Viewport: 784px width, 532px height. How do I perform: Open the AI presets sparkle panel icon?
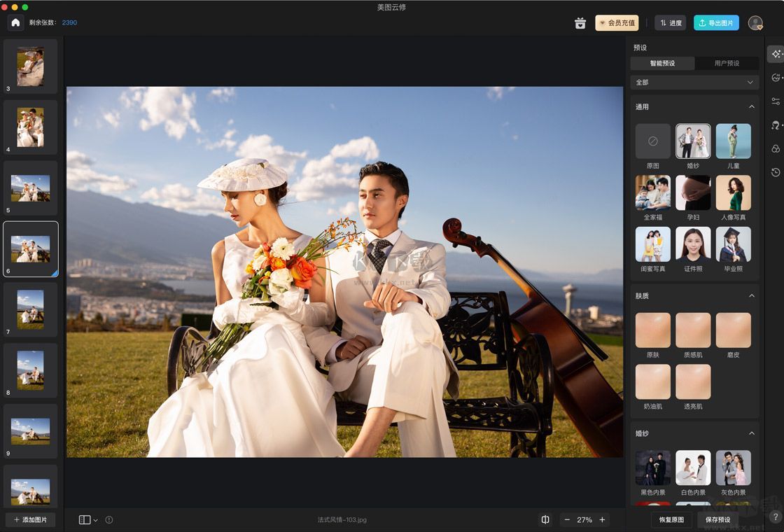click(776, 54)
